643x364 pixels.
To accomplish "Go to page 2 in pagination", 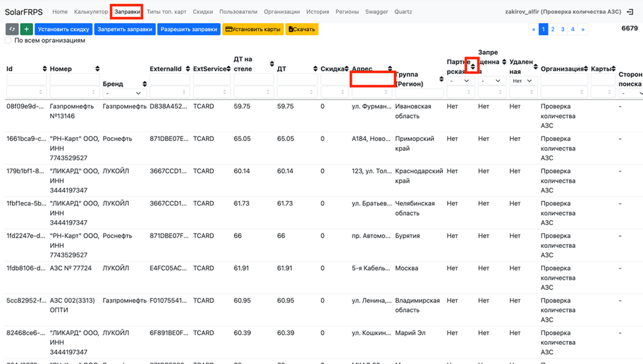I will [x=553, y=29].
